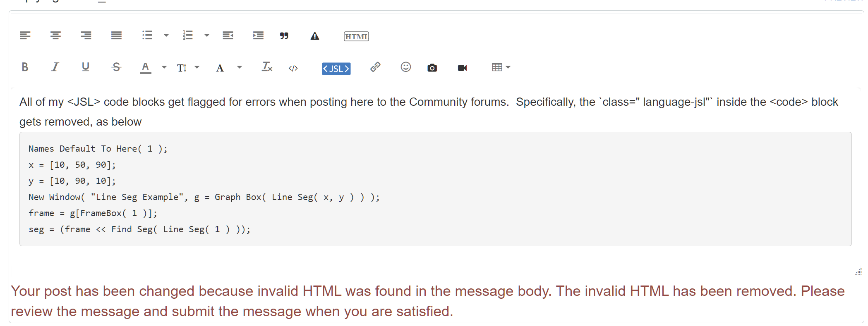Open the insert table dropdown
The image size is (868, 326).
[501, 67]
